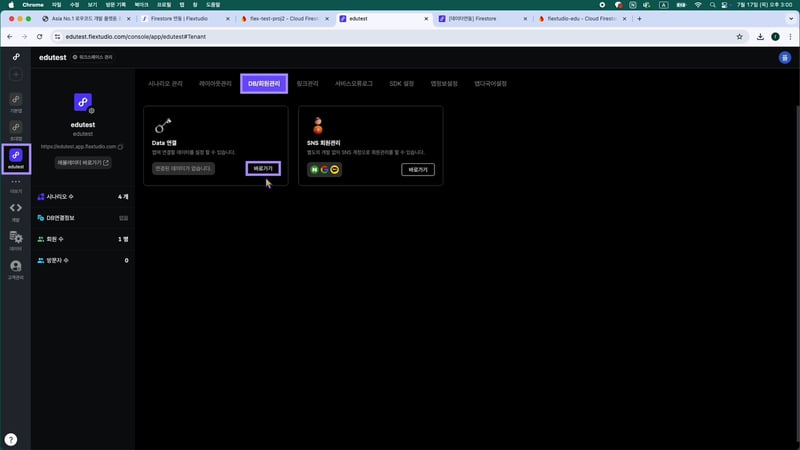Expand the 더보기 ellipsis in sidebar
This screenshot has width=800, height=450.
(x=15, y=182)
